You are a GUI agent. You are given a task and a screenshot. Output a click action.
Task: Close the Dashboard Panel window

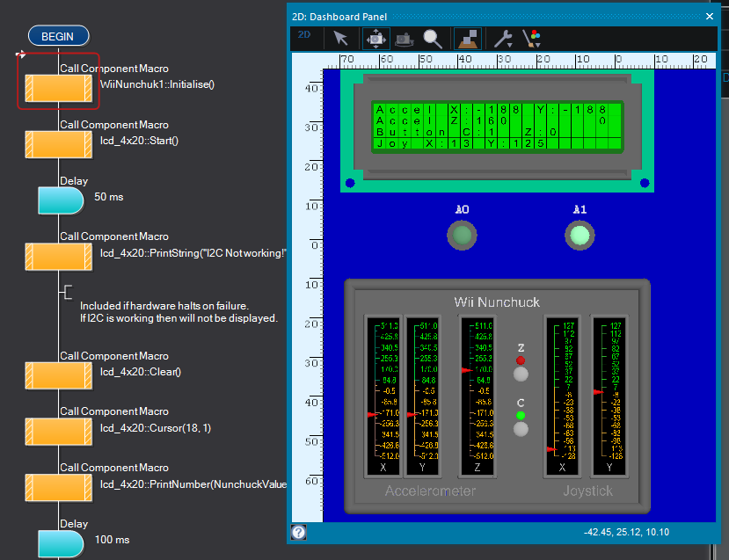coord(710,17)
